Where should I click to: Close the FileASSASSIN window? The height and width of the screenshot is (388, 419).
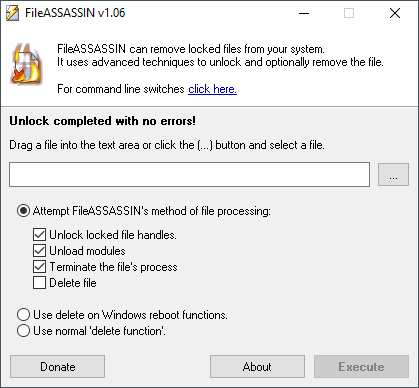pos(395,13)
